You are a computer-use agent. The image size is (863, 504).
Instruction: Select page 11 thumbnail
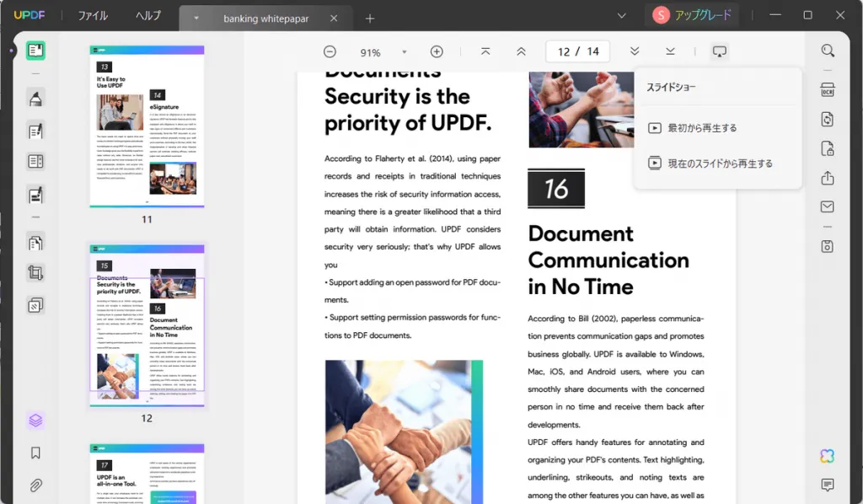147,126
